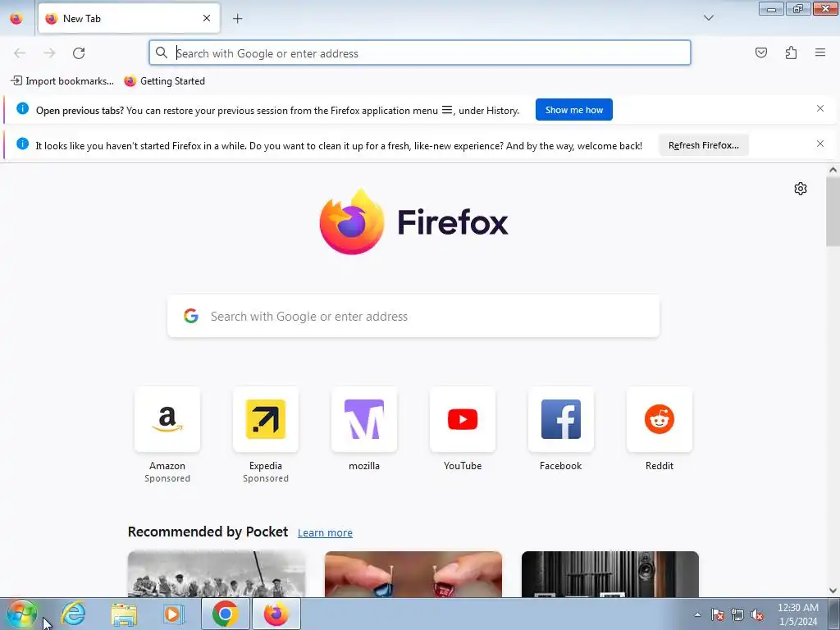Focus the address bar field

tap(419, 53)
